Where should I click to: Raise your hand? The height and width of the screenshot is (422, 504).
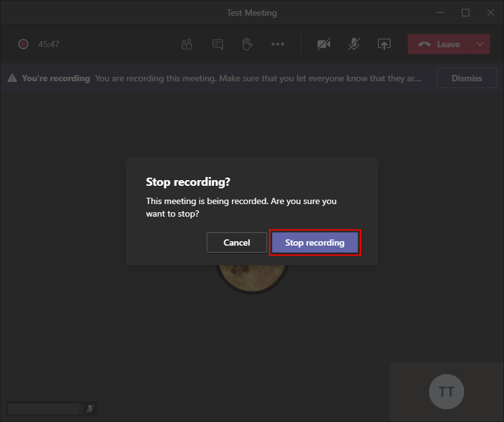(x=247, y=44)
